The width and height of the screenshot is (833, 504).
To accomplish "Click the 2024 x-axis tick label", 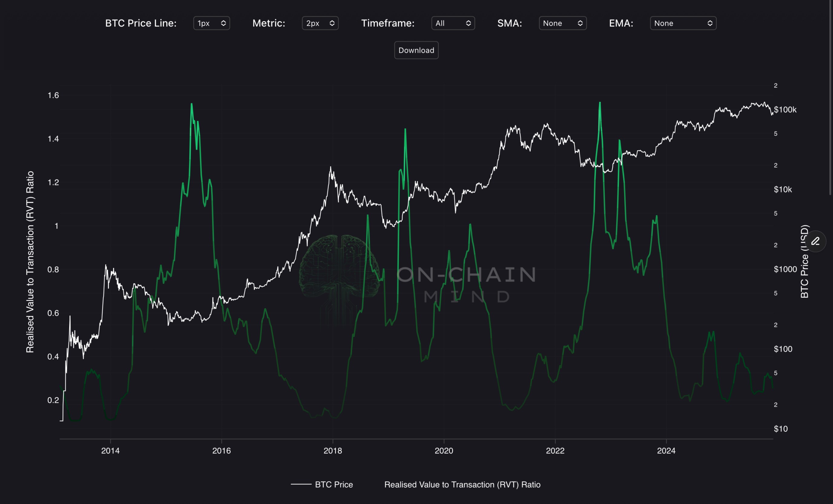I will 666,451.
